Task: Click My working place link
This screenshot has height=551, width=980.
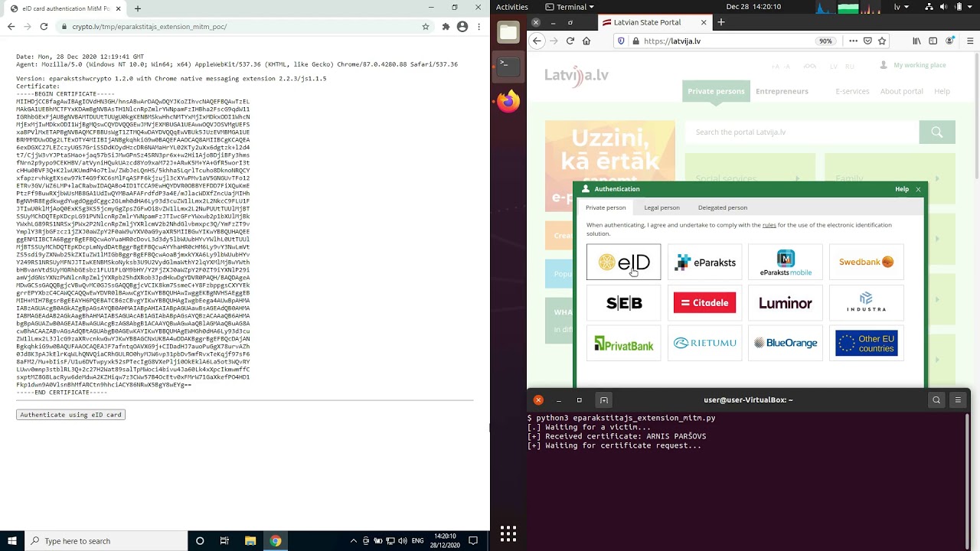Action: [920, 65]
